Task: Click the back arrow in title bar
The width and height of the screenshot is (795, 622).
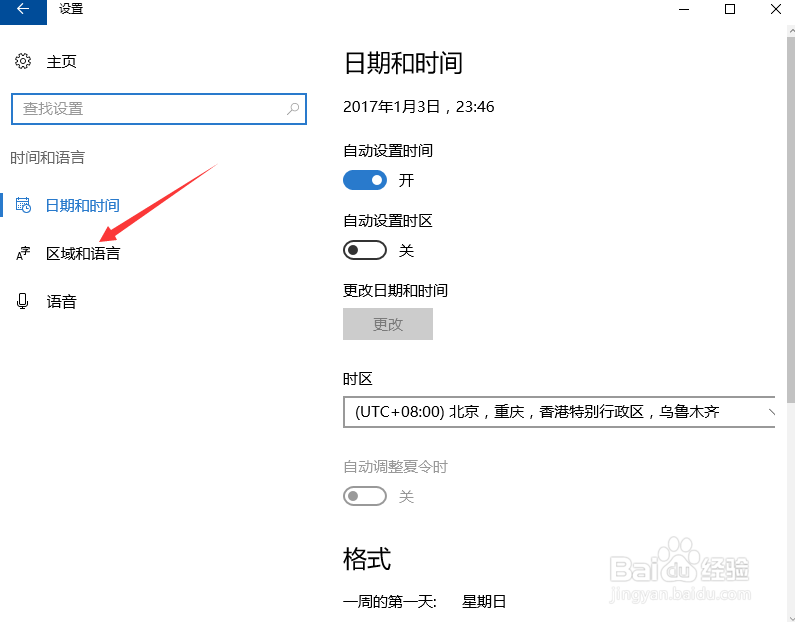Action: click(x=23, y=9)
